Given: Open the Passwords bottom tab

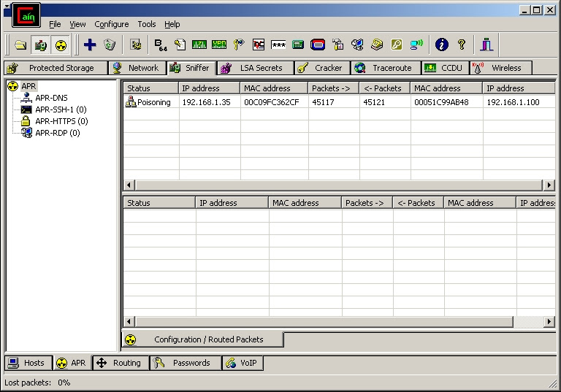Looking at the screenshot, I should pos(186,363).
